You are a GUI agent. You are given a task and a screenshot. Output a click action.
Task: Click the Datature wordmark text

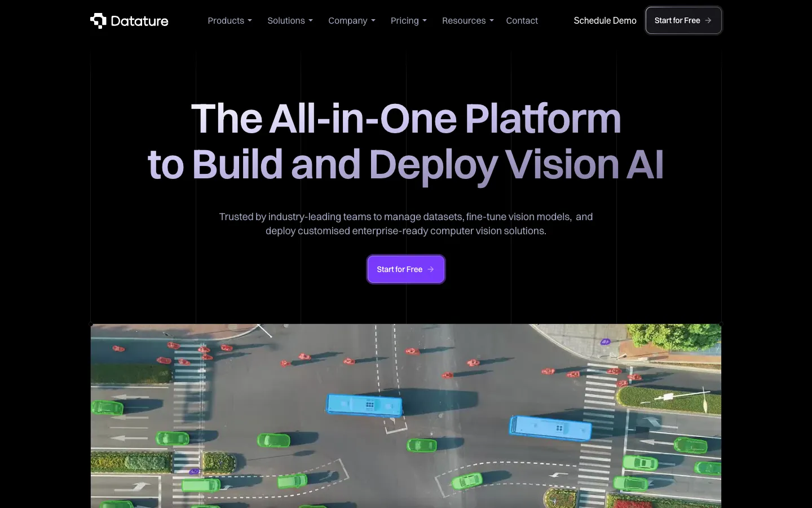(x=139, y=21)
